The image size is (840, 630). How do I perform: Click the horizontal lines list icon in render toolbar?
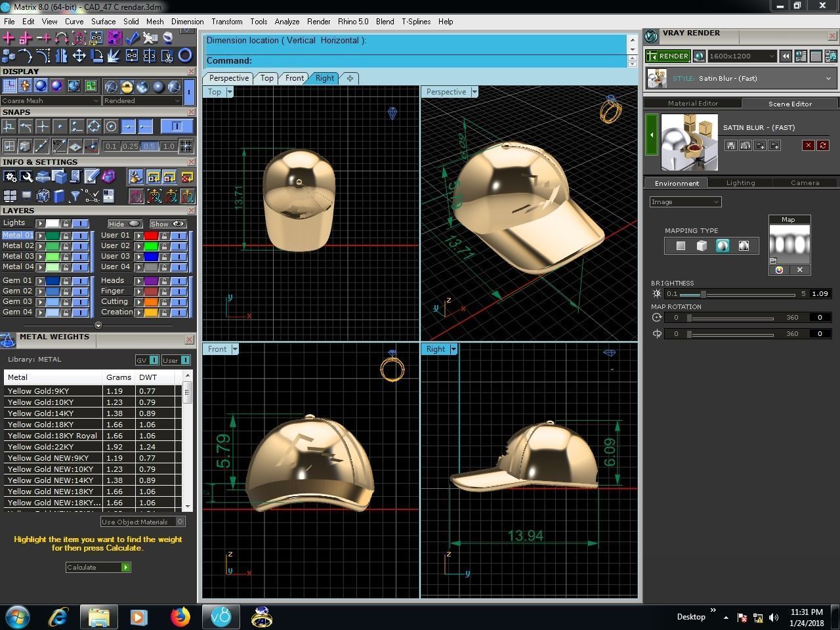coord(816,56)
